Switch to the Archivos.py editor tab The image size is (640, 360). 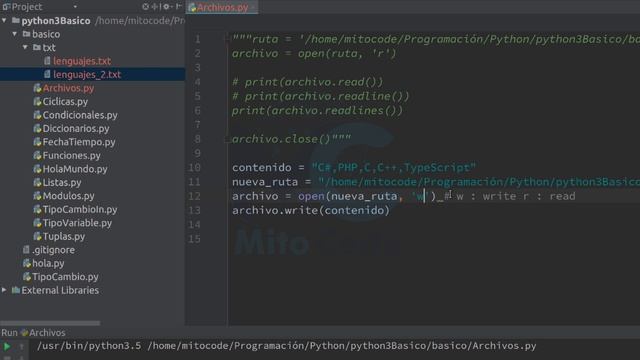[222, 7]
